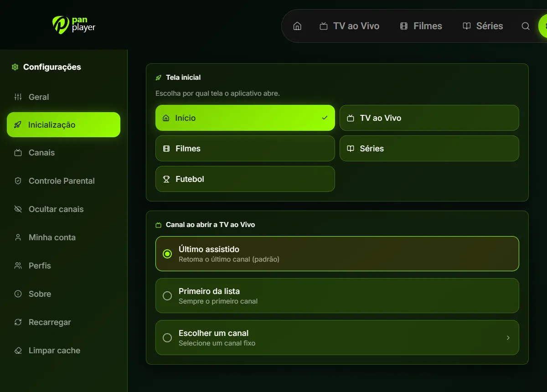
Task: Choose Limpar cache in the sidebar
Action: click(x=63, y=351)
